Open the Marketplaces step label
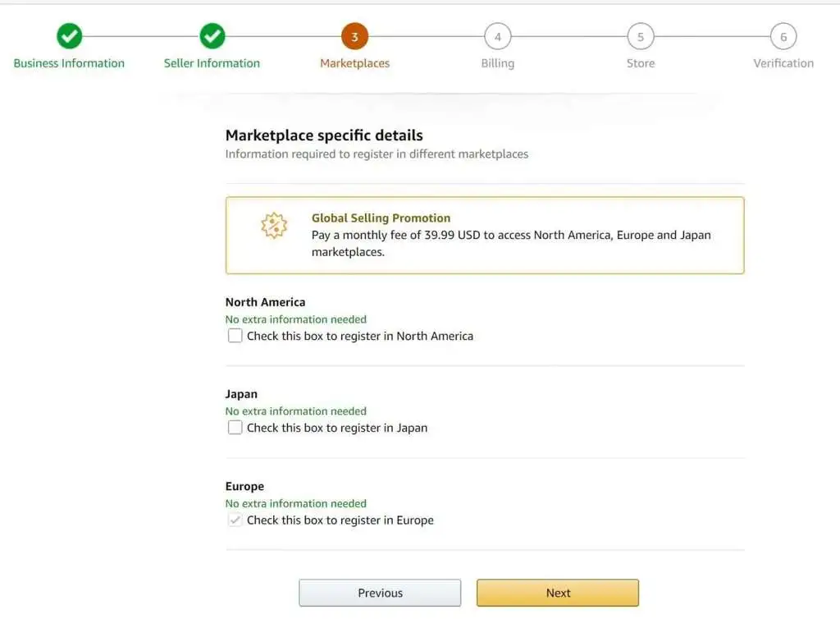Image resolution: width=840 pixels, height=619 pixels. (x=354, y=63)
